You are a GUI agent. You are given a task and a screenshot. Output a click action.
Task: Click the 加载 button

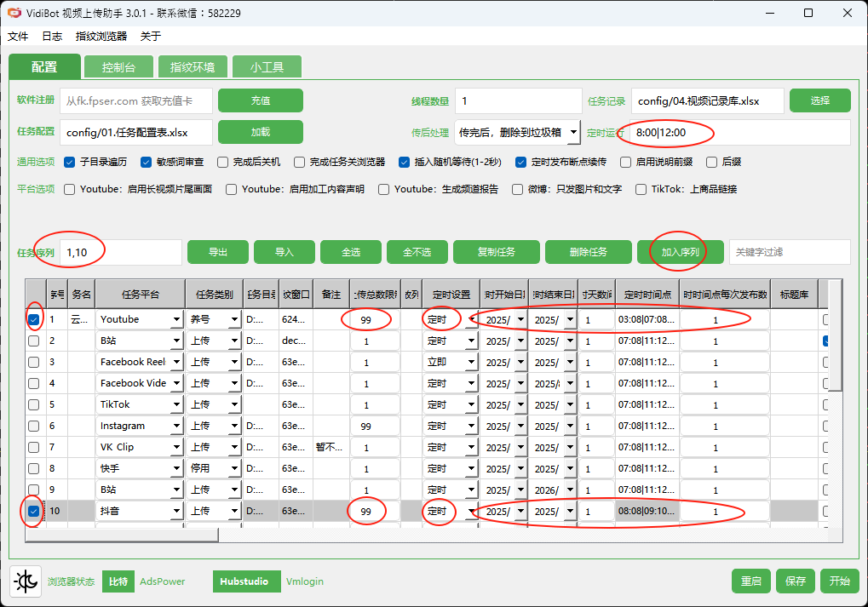[261, 132]
